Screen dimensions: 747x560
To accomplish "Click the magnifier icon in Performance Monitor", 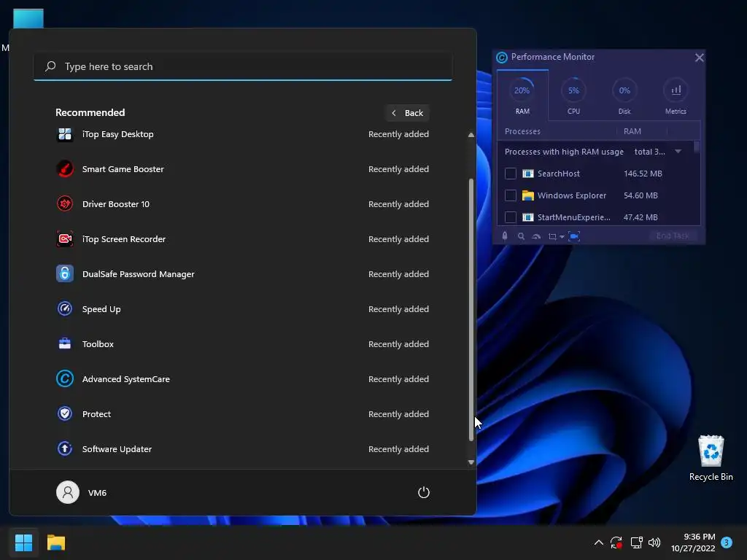I will tap(521, 236).
